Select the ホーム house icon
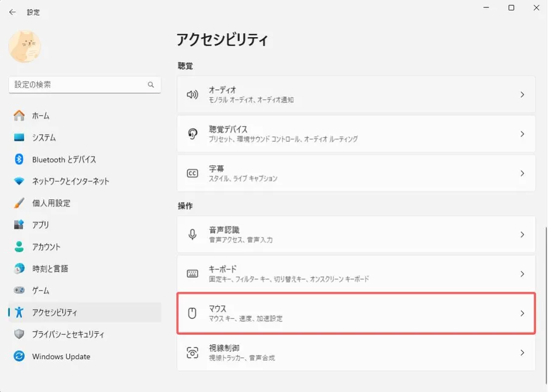This screenshot has width=548, height=392. [19, 115]
